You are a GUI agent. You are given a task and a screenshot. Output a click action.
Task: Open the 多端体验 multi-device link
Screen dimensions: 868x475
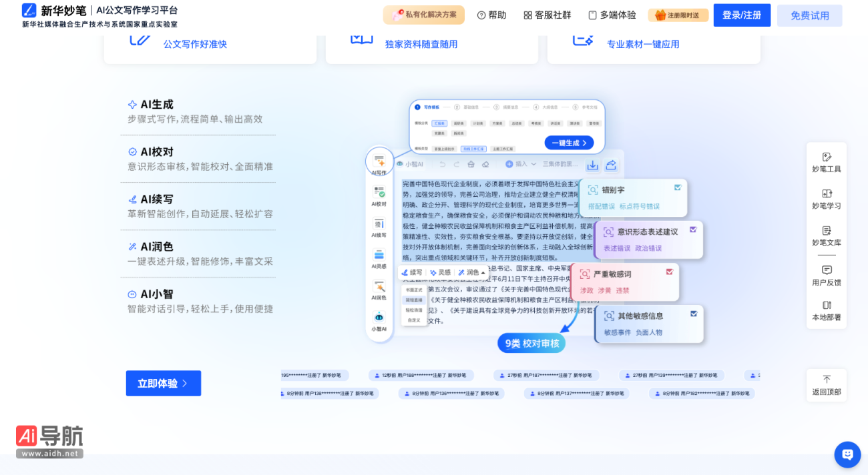tap(612, 15)
